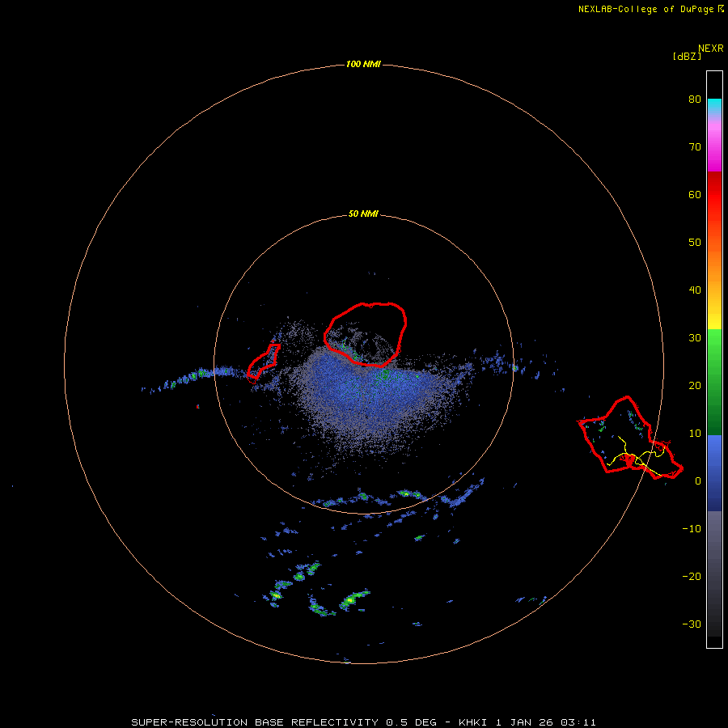Click the 70 value on the dBZ scale
728x728 pixels.
(695, 147)
